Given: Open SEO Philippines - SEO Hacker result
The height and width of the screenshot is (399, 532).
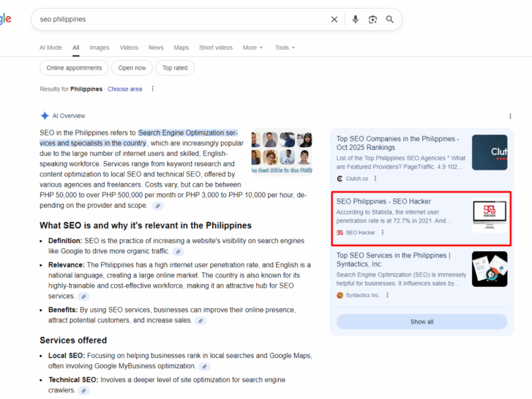Looking at the screenshot, I should pos(383,201).
